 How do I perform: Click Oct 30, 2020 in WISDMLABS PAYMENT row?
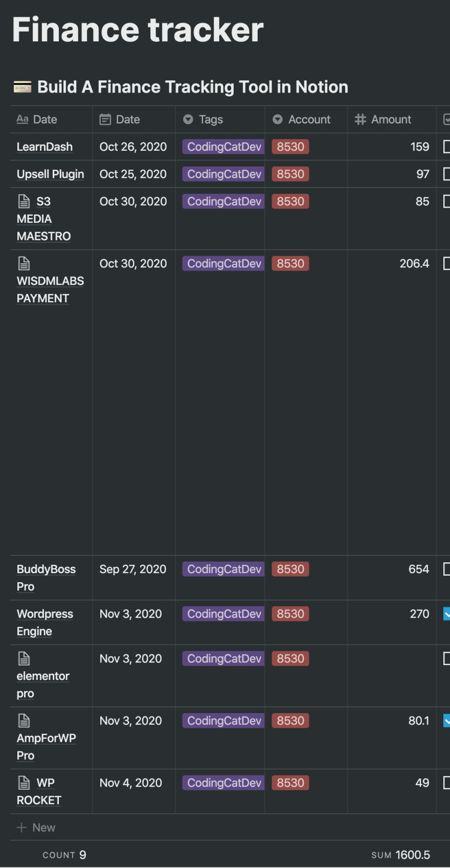point(133,263)
